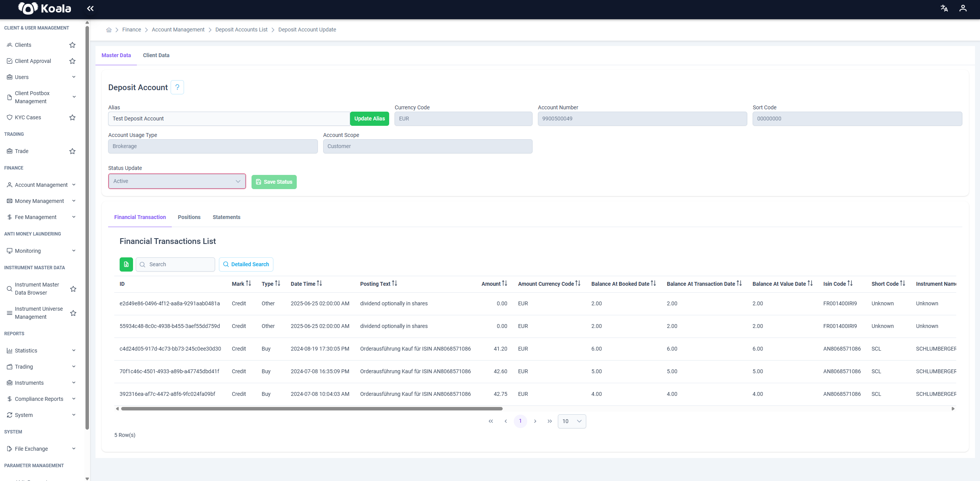Go to the previous page arrow

coord(506,421)
